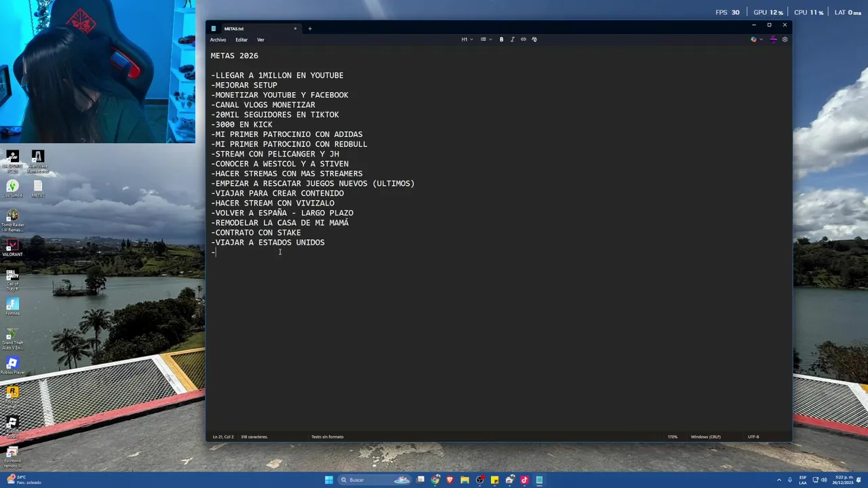Toggle italic formatting in Notepad

[513, 39]
